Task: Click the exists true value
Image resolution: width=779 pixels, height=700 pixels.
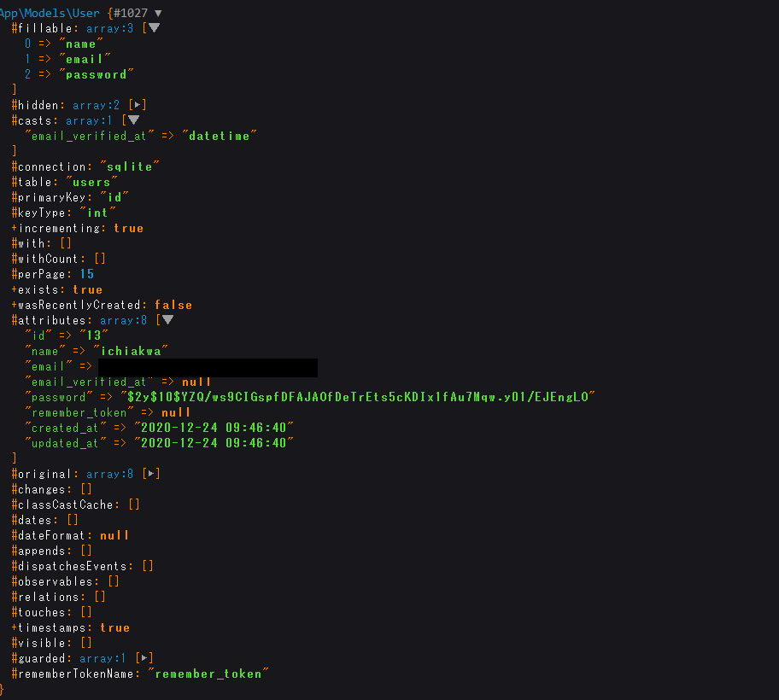Action: [87, 289]
